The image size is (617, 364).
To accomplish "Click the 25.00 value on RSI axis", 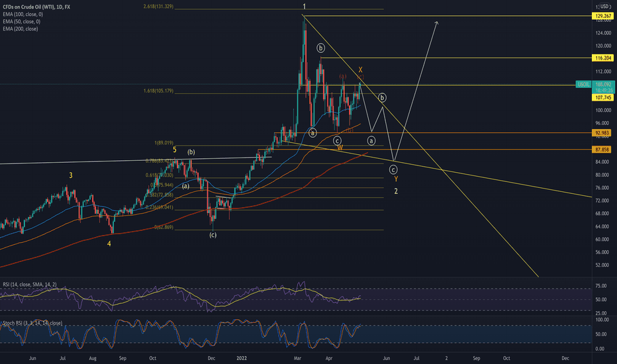I will (601, 313).
